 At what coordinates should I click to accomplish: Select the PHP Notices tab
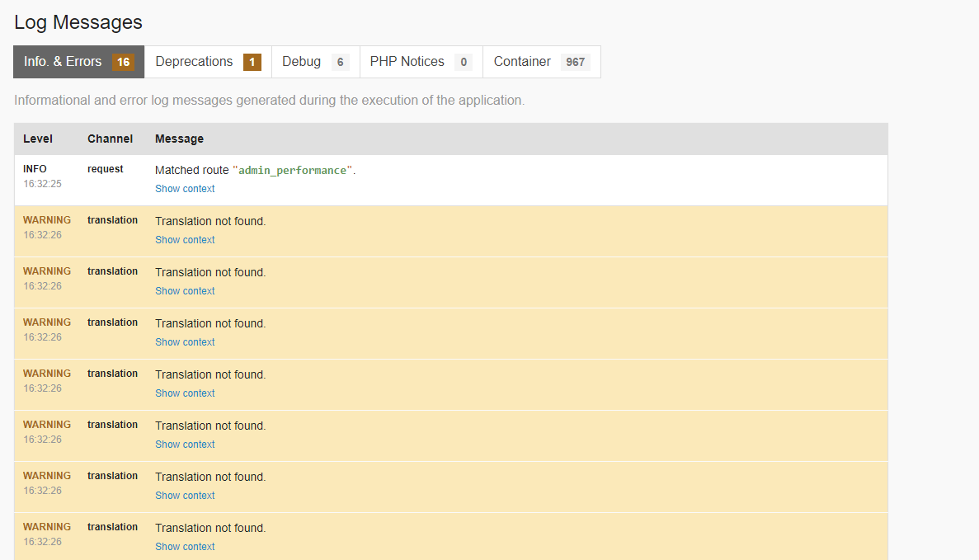[421, 62]
